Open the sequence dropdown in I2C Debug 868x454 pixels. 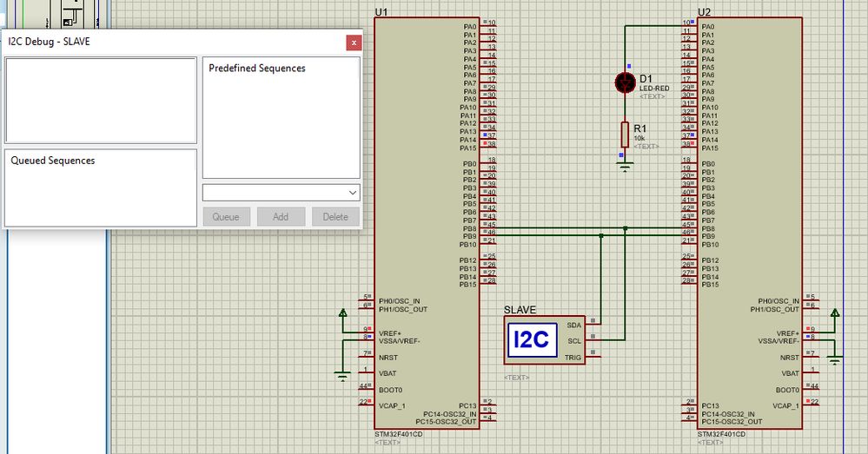pyautogui.click(x=282, y=193)
